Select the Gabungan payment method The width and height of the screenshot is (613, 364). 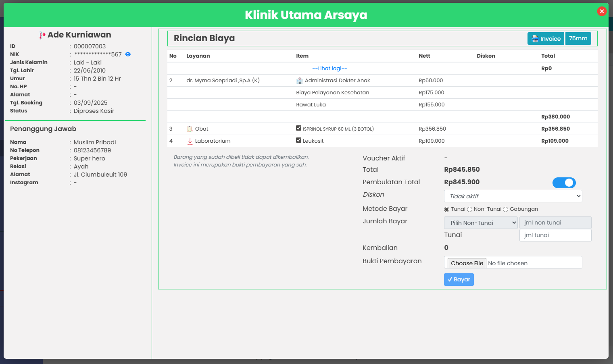pyautogui.click(x=505, y=209)
